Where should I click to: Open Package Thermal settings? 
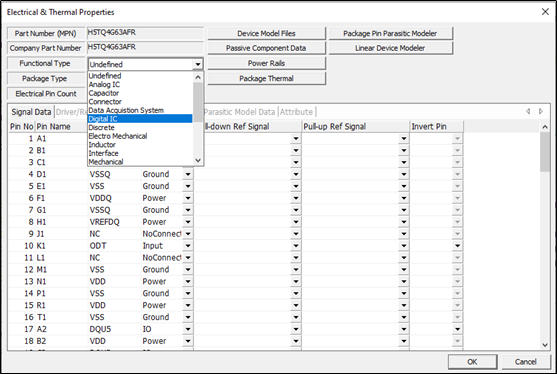click(266, 78)
